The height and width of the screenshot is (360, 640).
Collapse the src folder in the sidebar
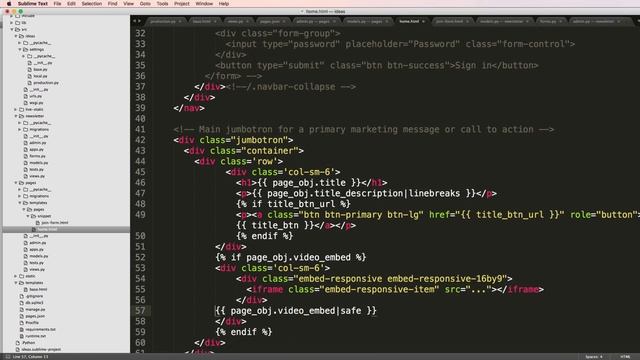(12, 29)
